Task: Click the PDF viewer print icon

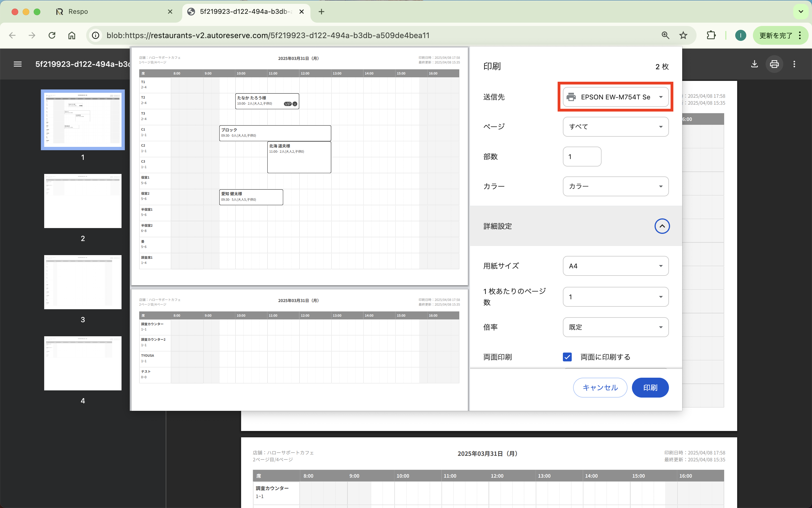Action: [x=774, y=64]
